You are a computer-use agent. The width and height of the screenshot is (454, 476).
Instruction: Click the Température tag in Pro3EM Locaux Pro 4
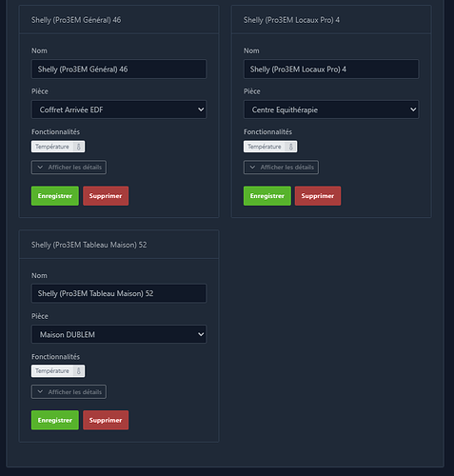(x=270, y=147)
